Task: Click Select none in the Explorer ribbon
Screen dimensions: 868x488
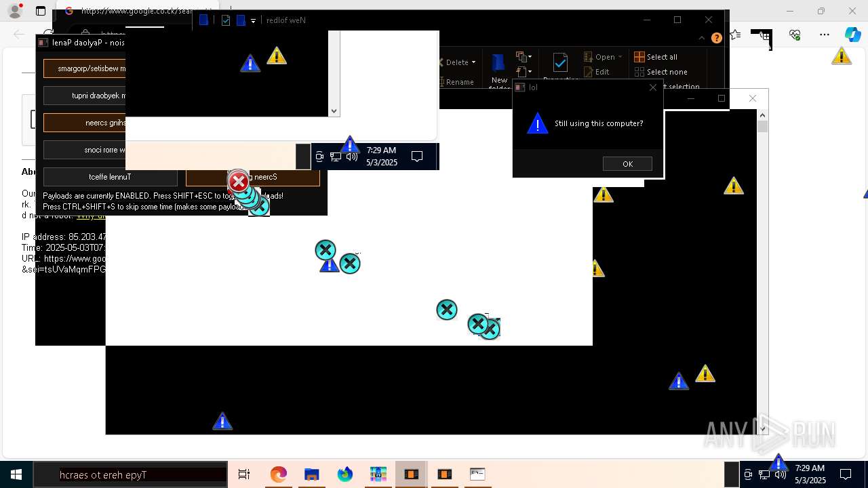Action: pyautogui.click(x=661, y=72)
